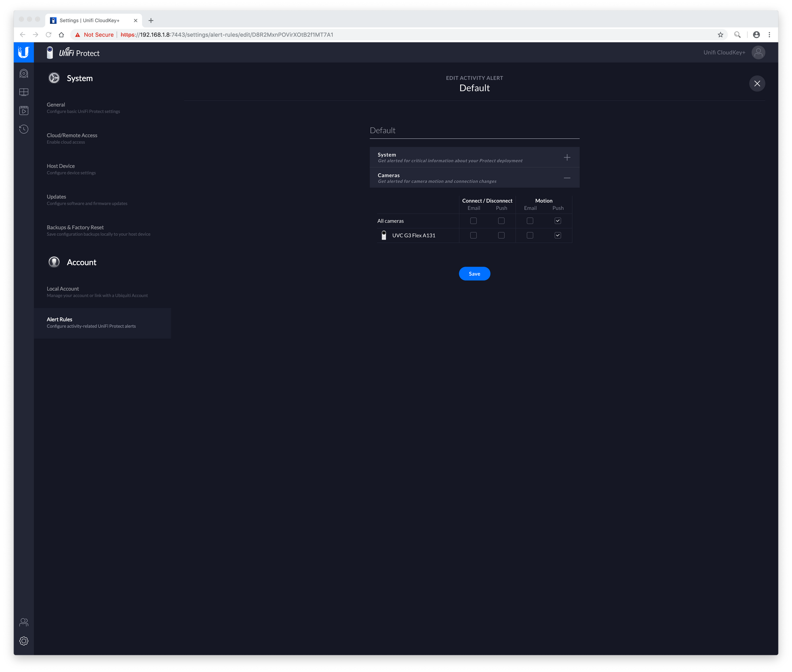The image size is (792, 672).
Task: Open the live view grid icon
Action: click(24, 92)
